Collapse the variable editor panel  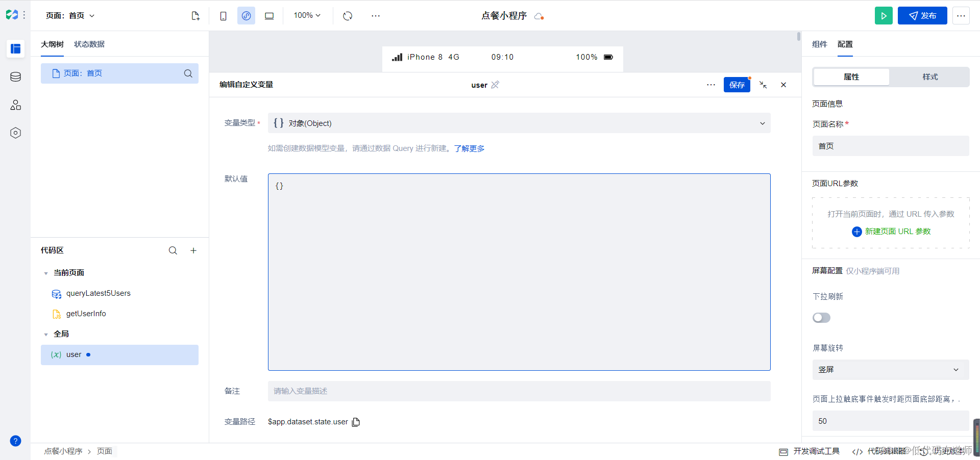click(763, 85)
